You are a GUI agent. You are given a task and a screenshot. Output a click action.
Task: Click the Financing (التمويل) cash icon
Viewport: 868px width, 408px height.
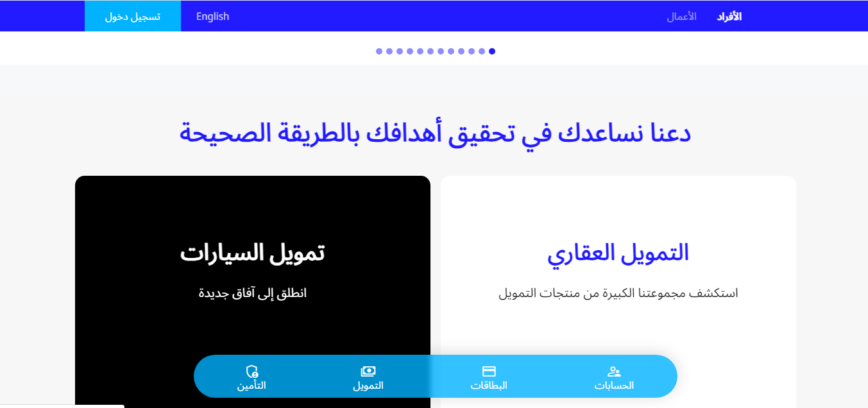pyautogui.click(x=368, y=371)
